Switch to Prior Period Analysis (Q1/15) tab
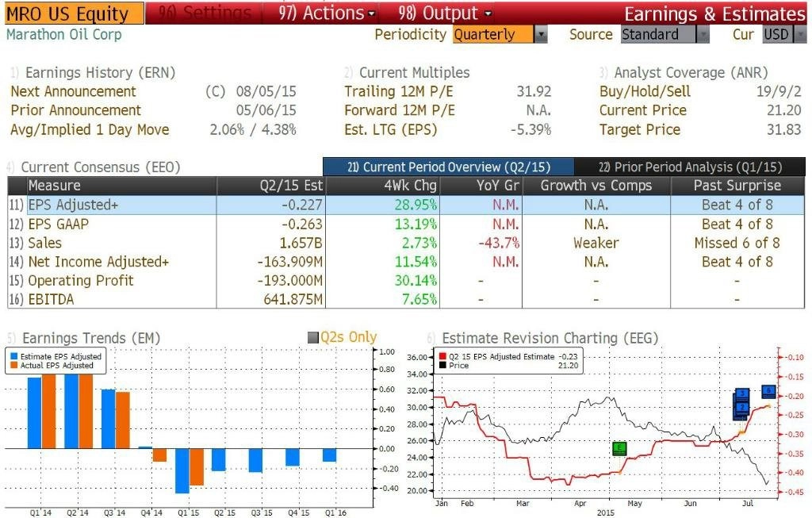The image size is (812, 518). pyautogui.click(x=690, y=167)
